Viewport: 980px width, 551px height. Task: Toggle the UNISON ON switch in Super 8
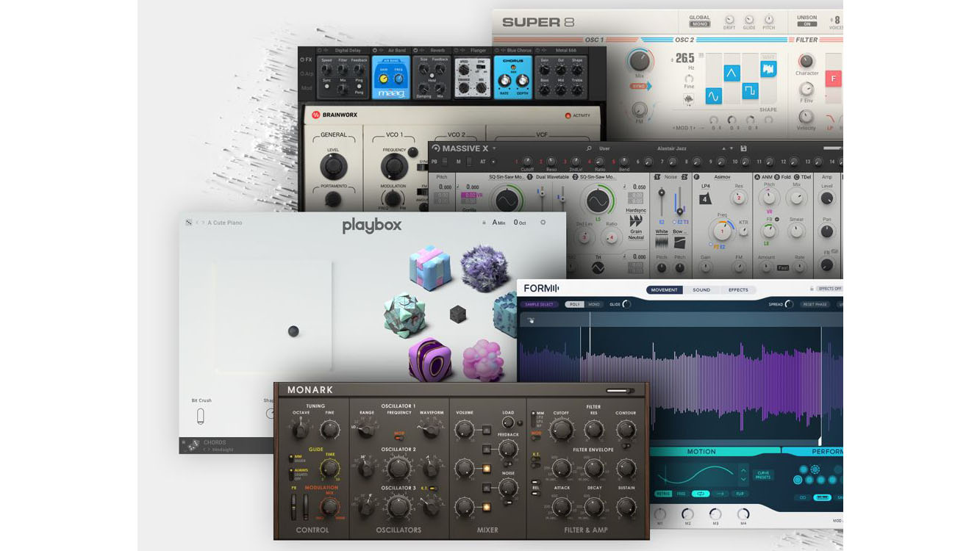[806, 24]
